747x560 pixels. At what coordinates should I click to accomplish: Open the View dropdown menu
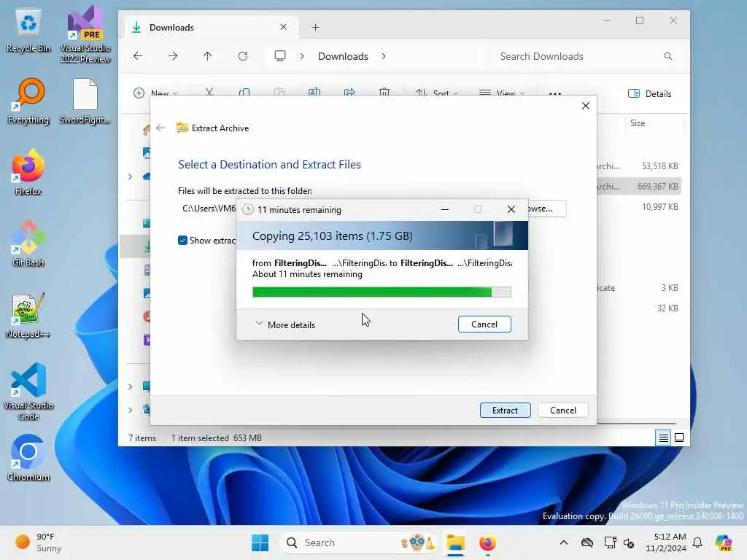tap(501, 93)
